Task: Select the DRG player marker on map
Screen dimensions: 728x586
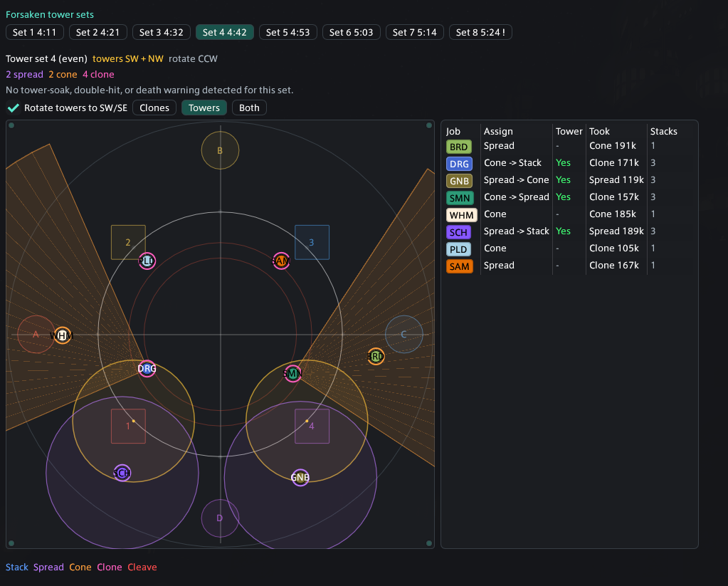Action: point(147,369)
